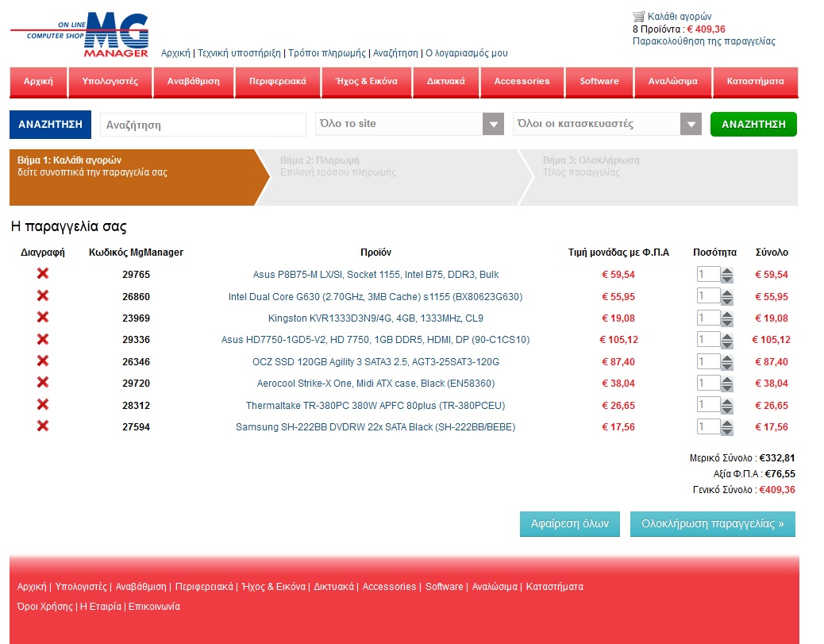Click footer 'Όροι Χρήσης' link
The width and height of the screenshot is (824, 644).
coord(44,606)
